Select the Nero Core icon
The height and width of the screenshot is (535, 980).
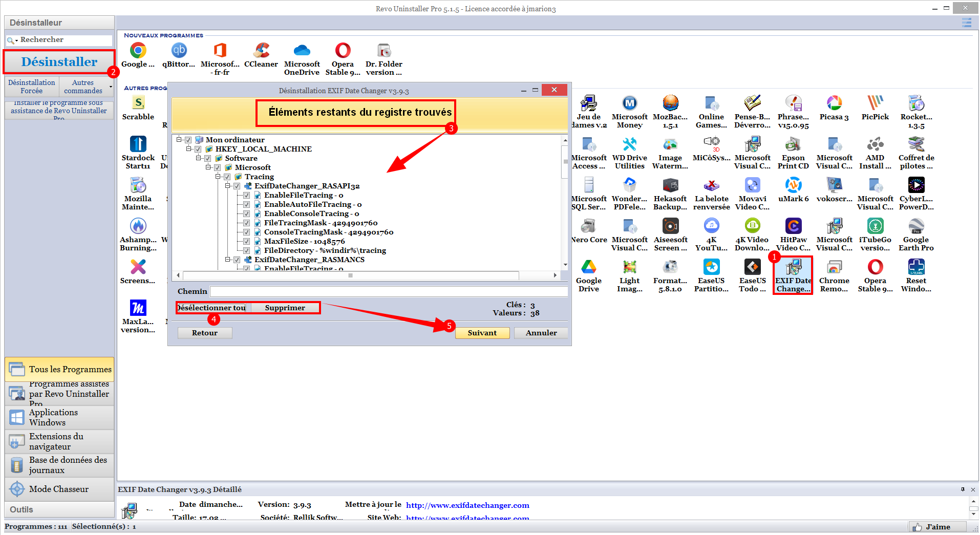[x=589, y=226]
